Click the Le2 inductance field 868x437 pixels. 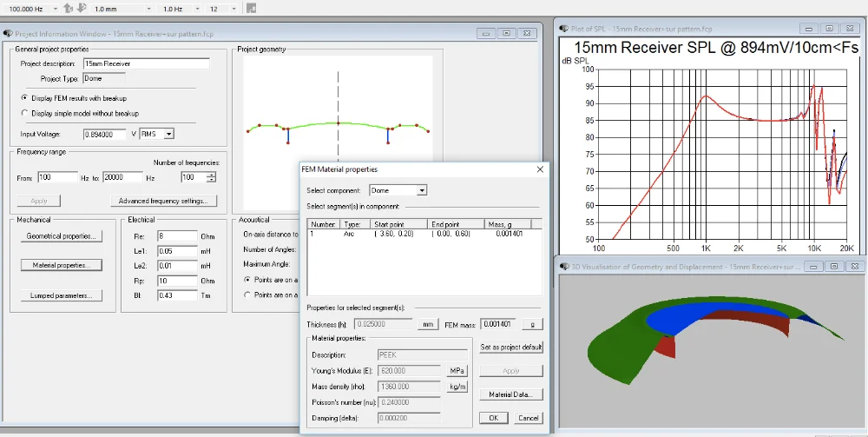coord(177,266)
